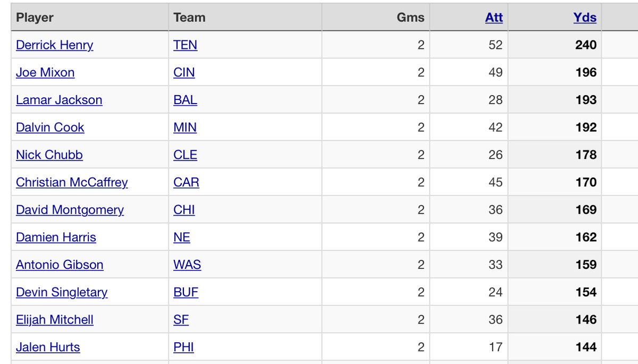This screenshot has height=364, width=638.
Task: Open Derrick Henry's player page
Action: tap(54, 45)
